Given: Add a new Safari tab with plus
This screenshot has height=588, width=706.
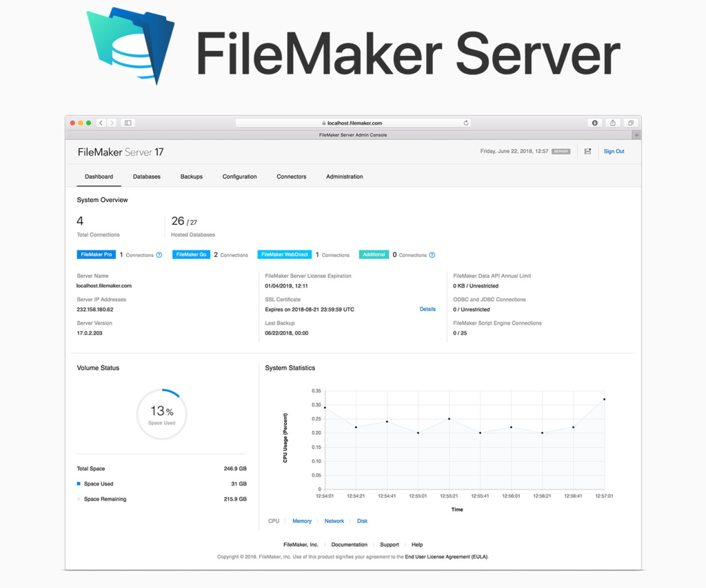Looking at the screenshot, I should (x=636, y=135).
